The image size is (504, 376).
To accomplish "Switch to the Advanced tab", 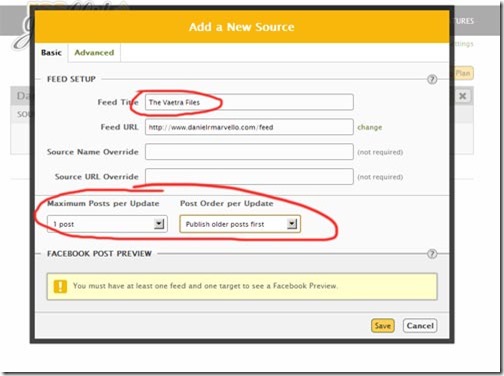I will click(x=94, y=53).
